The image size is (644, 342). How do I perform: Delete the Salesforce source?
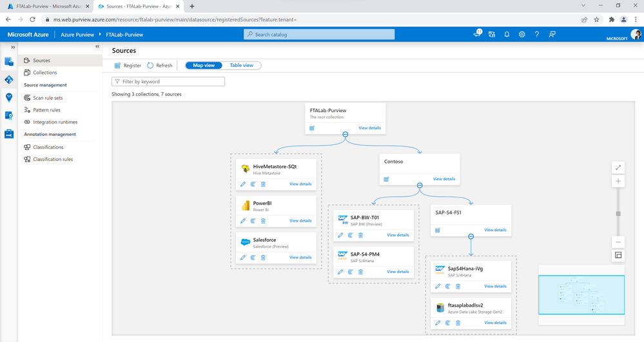coord(263,258)
